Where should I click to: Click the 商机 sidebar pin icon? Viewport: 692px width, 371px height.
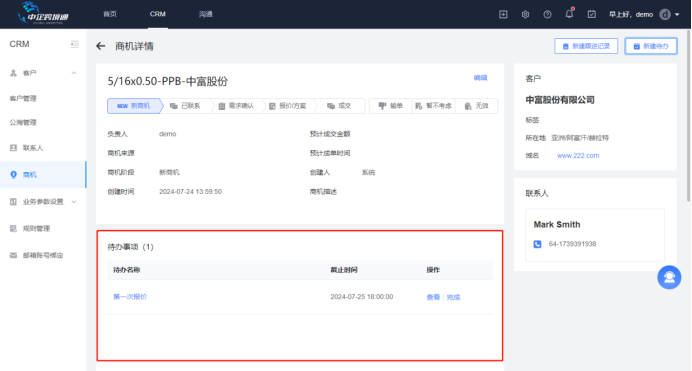coord(13,175)
